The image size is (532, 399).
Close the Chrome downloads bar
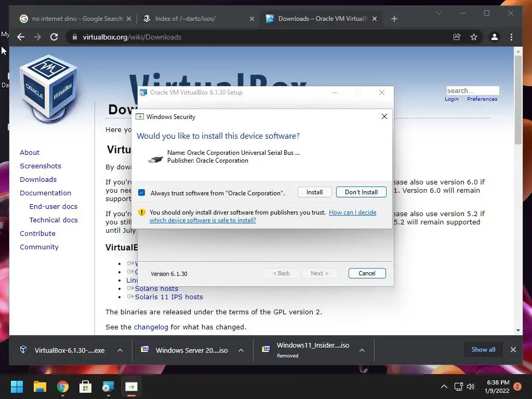(x=513, y=350)
